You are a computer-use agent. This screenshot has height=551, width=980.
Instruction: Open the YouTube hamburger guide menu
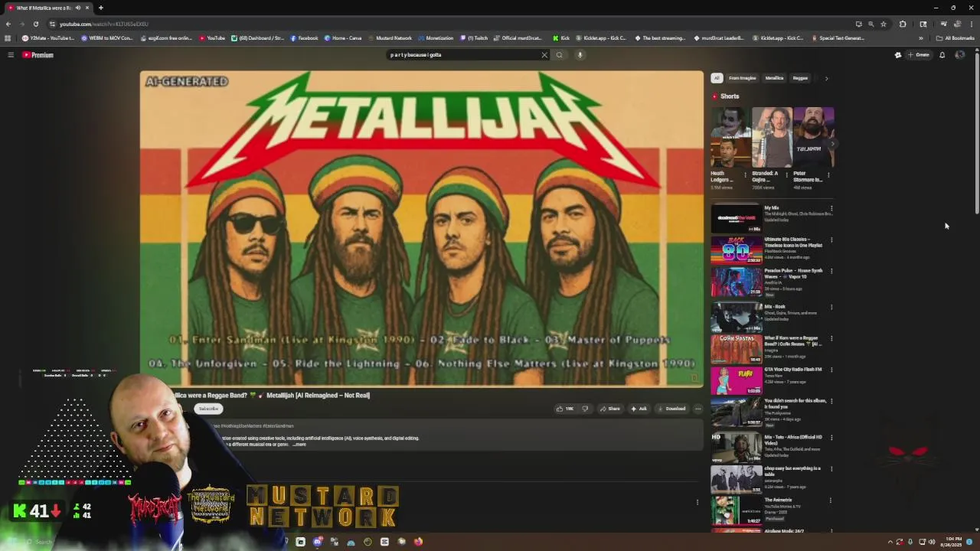(11, 55)
